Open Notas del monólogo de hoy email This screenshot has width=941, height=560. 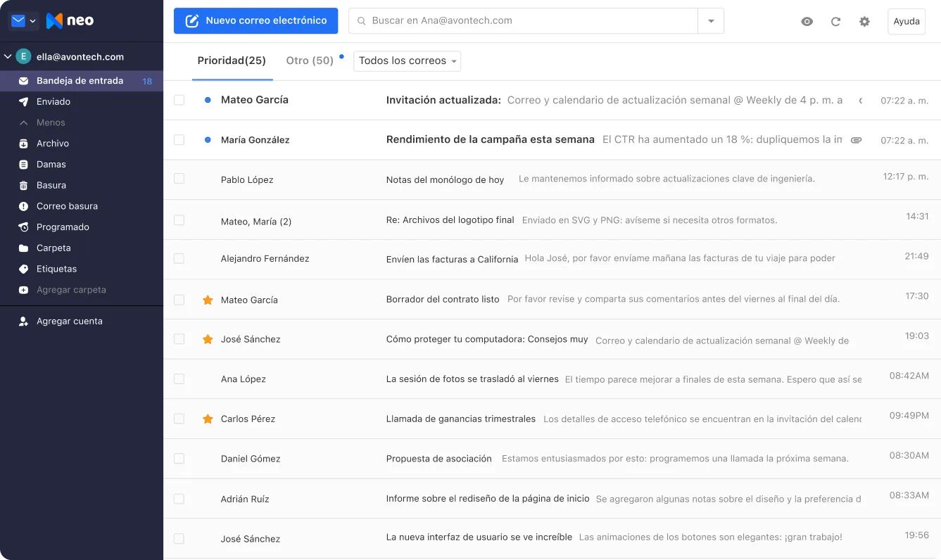pos(552,179)
